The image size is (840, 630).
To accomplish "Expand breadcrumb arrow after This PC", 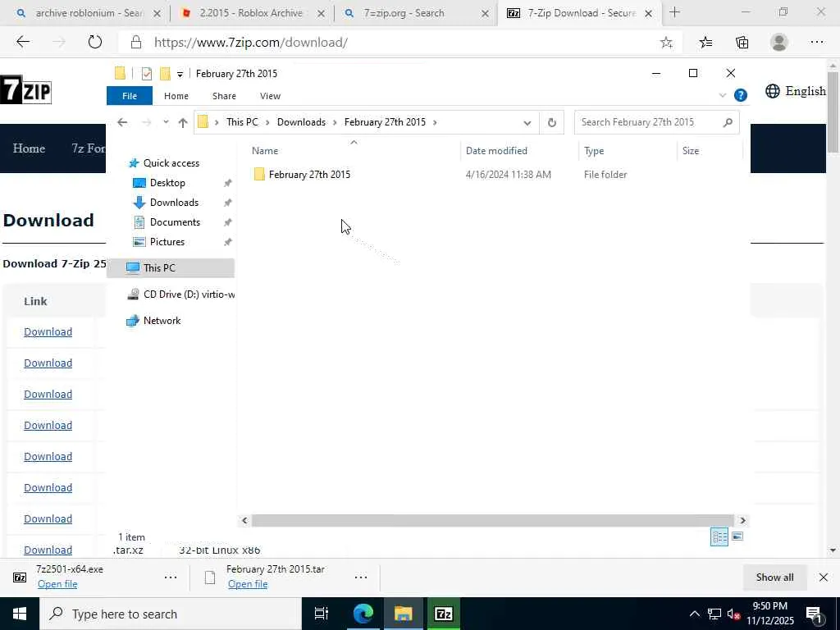I will [x=267, y=122].
